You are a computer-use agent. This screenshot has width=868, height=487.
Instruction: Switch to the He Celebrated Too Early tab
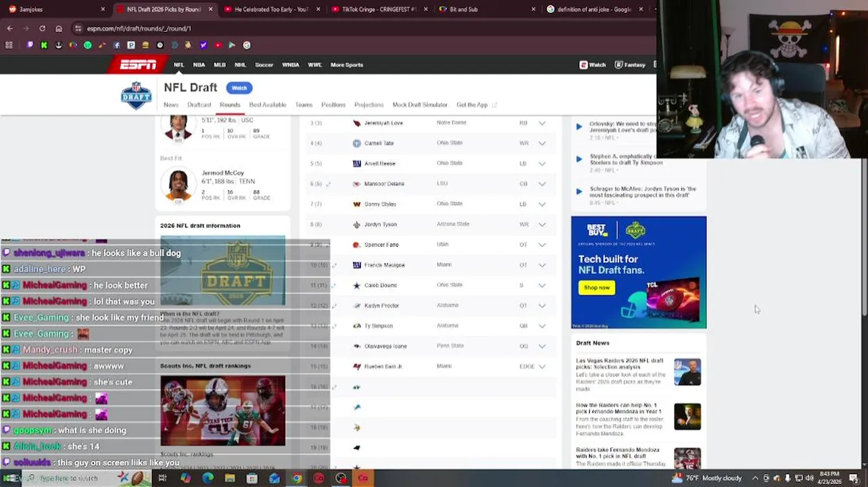click(270, 9)
